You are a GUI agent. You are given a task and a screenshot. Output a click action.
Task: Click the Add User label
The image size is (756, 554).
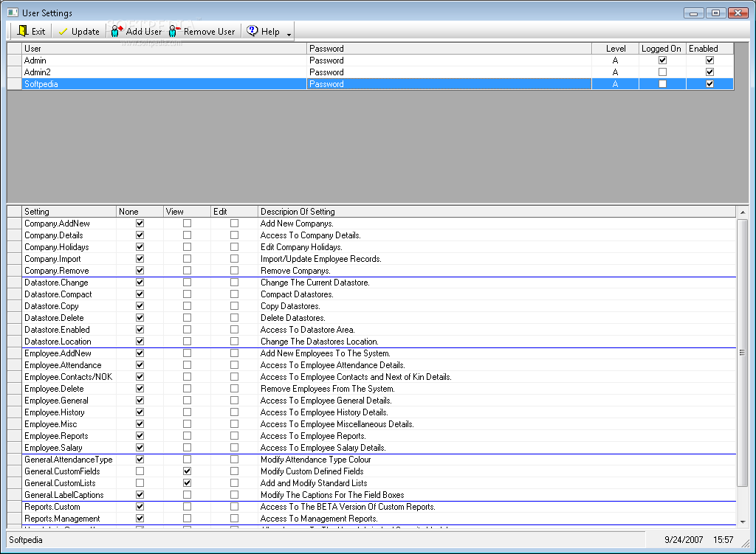144,32
